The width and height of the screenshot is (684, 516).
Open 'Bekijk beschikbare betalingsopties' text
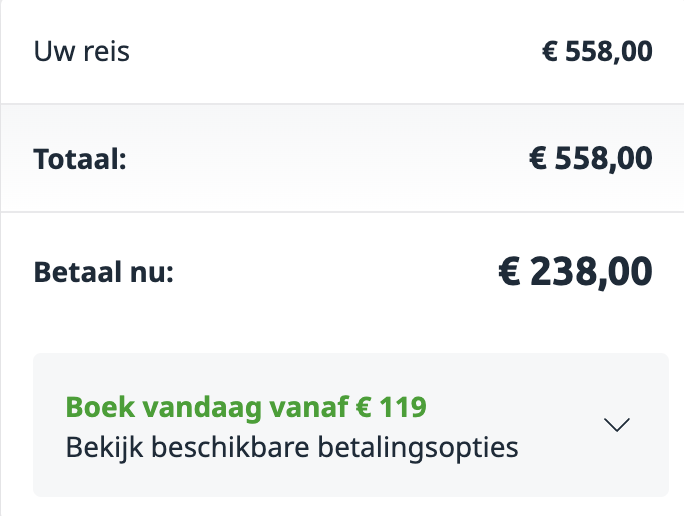click(292, 446)
